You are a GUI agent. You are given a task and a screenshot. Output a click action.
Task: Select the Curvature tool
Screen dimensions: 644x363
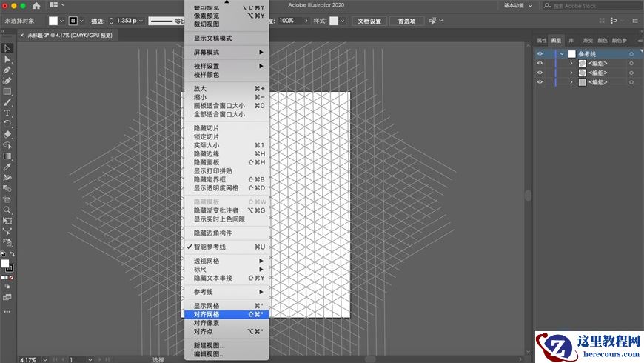point(7,81)
